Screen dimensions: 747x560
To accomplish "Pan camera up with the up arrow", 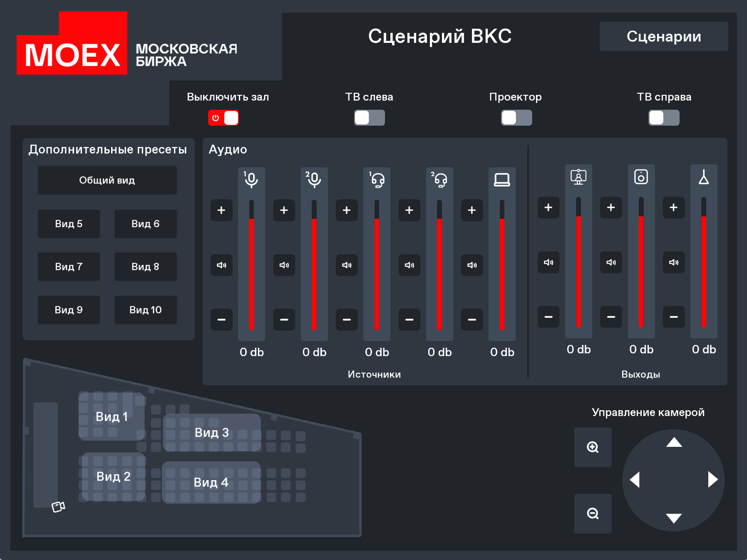I will tap(674, 443).
